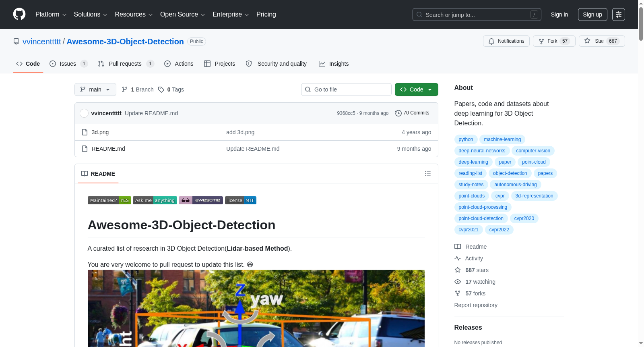Expand the Platform menu
Screen dimensions: 644x347
coord(51,15)
